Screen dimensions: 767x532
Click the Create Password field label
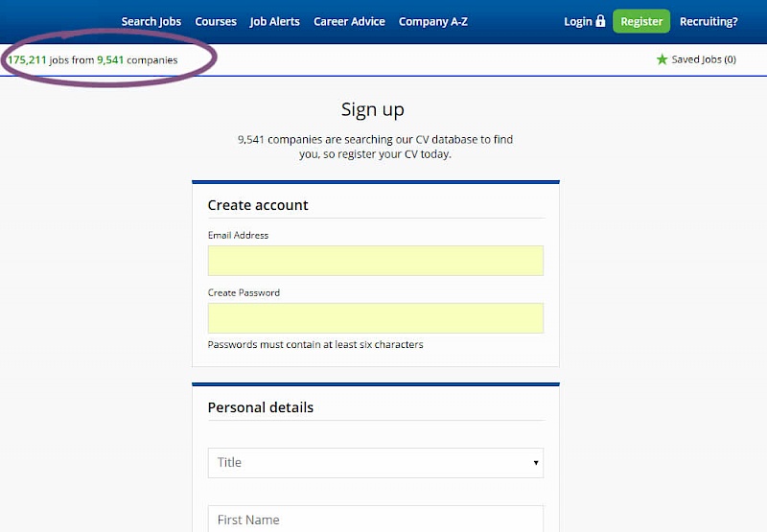tap(244, 292)
